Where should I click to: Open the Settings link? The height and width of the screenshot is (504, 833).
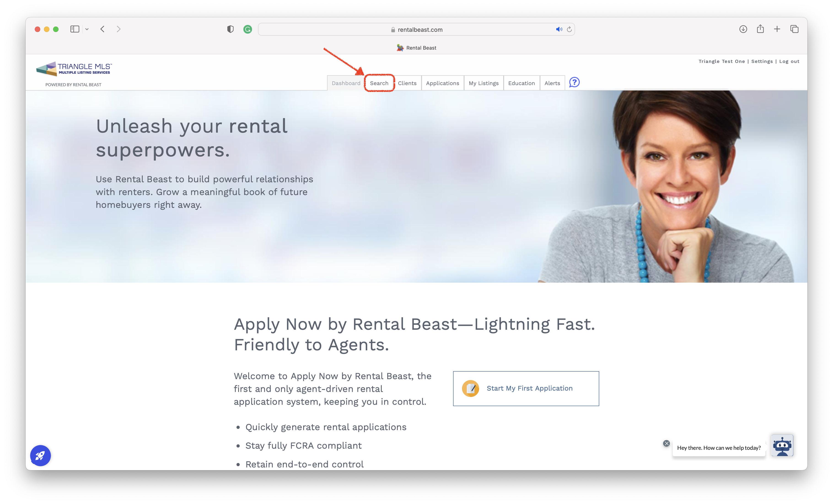[762, 61]
